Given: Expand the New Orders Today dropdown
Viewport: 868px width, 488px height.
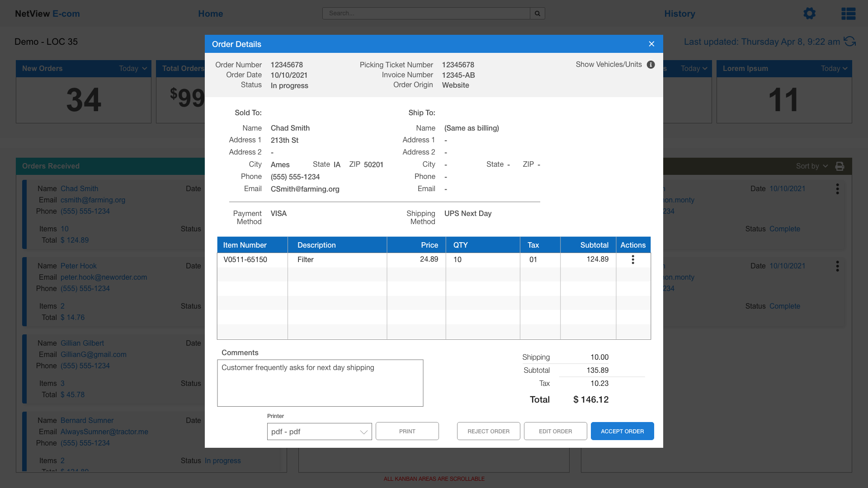Looking at the screenshot, I should (x=133, y=69).
